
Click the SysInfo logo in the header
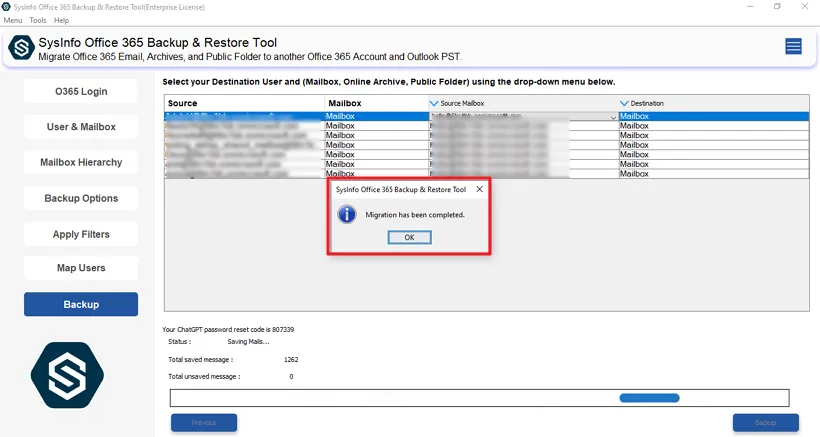(x=21, y=48)
